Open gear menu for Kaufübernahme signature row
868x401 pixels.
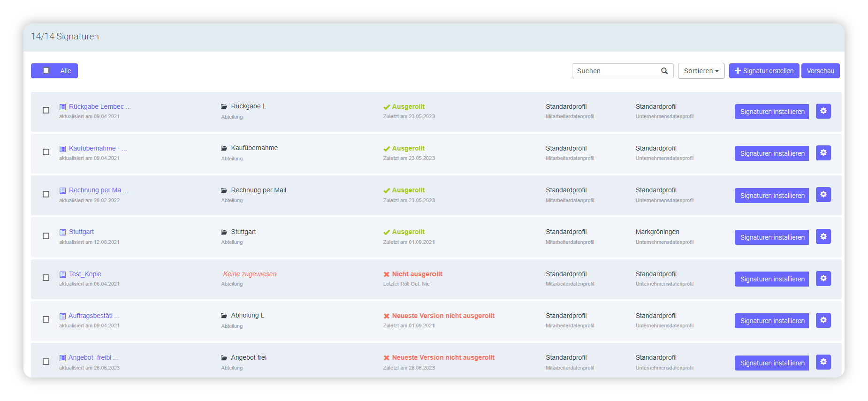[x=823, y=153]
